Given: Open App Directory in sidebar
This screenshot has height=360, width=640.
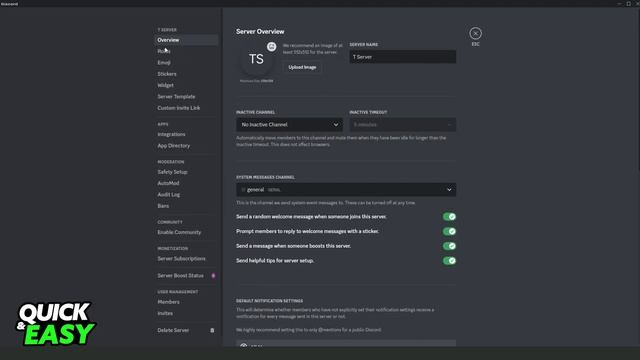Looking at the screenshot, I should pyautogui.click(x=187, y=146).
